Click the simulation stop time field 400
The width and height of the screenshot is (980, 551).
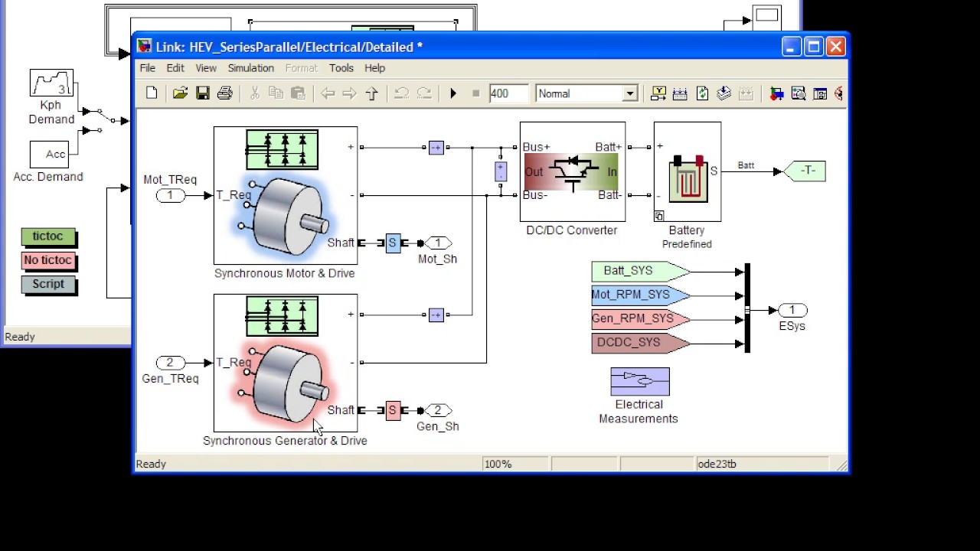point(508,93)
